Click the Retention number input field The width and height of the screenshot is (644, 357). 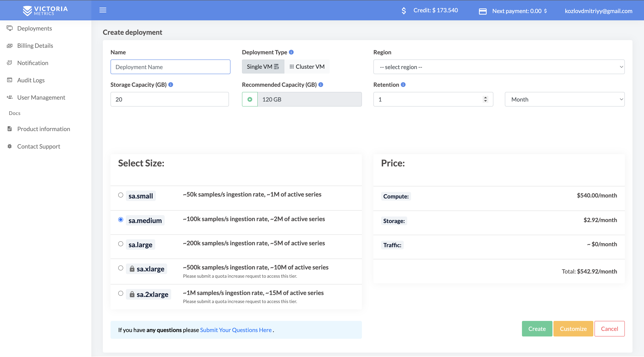click(x=433, y=99)
